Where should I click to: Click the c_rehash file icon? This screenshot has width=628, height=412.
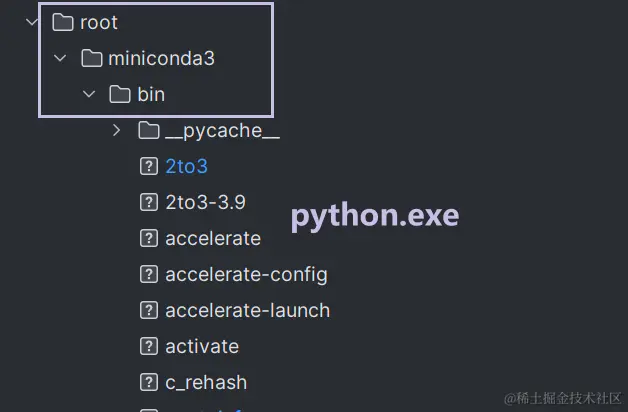point(149,382)
